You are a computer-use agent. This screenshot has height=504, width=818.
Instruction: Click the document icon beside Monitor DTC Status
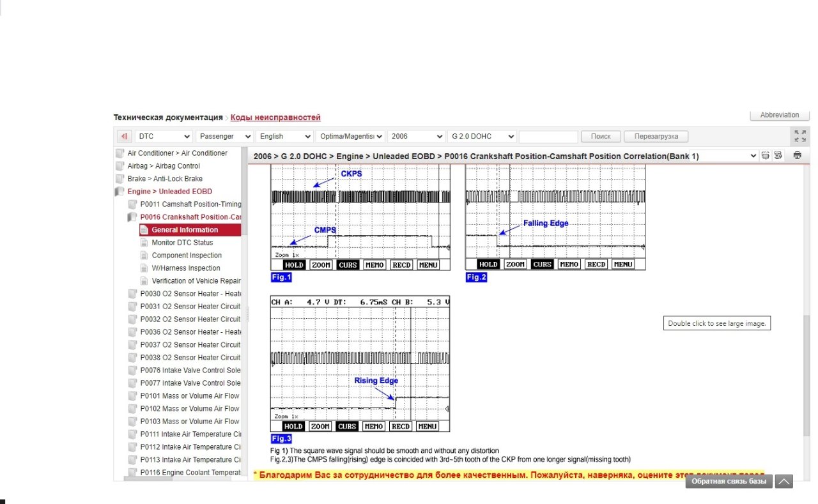tap(144, 243)
